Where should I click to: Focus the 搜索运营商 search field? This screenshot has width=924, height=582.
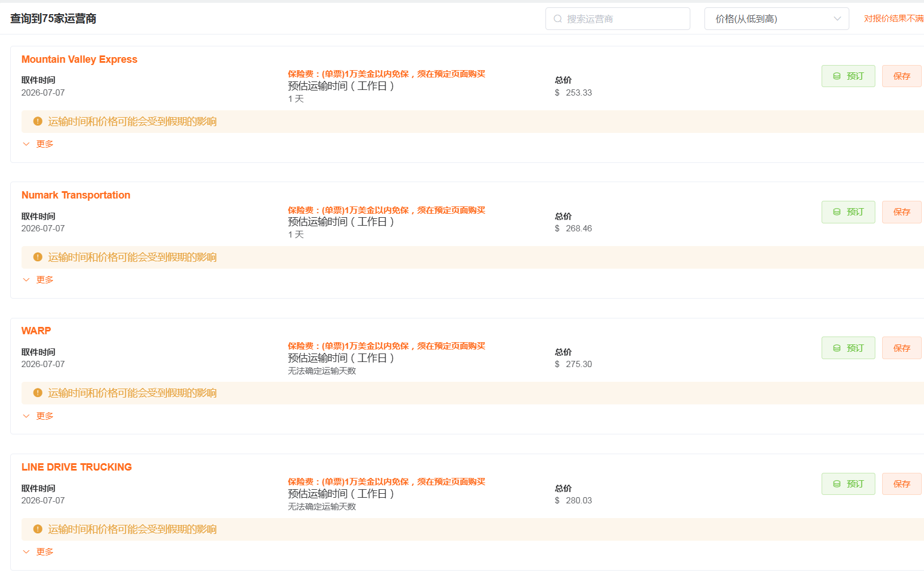pyautogui.click(x=617, y=19)
